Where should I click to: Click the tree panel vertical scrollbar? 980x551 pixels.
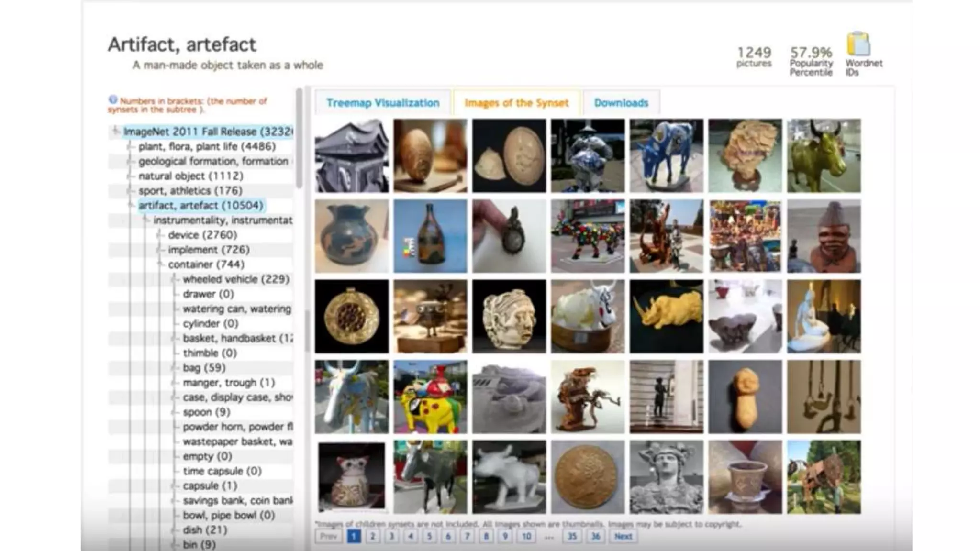(299, 139)
